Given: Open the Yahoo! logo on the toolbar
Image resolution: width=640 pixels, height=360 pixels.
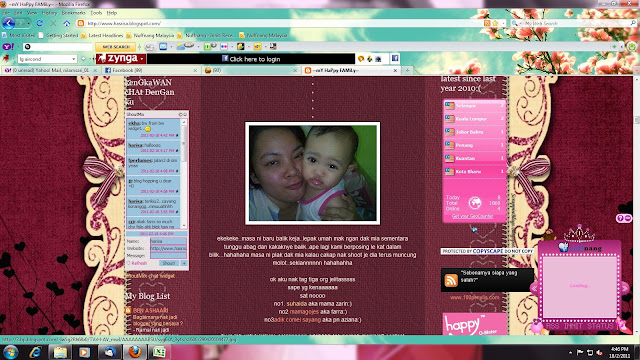Looking at the screenshot, I should pyautogui.click(x=8, y=47).
